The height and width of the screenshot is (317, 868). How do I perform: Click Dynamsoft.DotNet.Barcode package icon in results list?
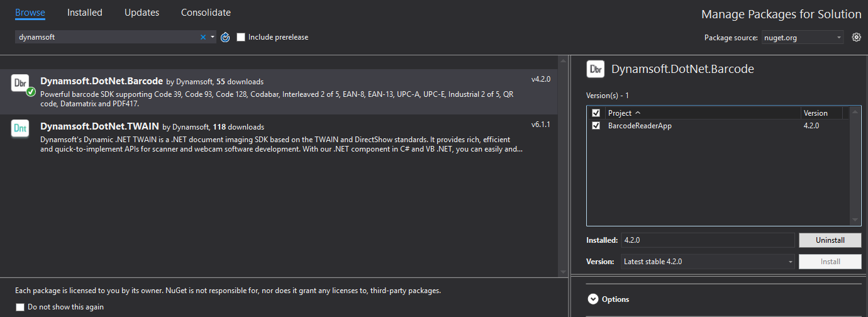(20, 84)
